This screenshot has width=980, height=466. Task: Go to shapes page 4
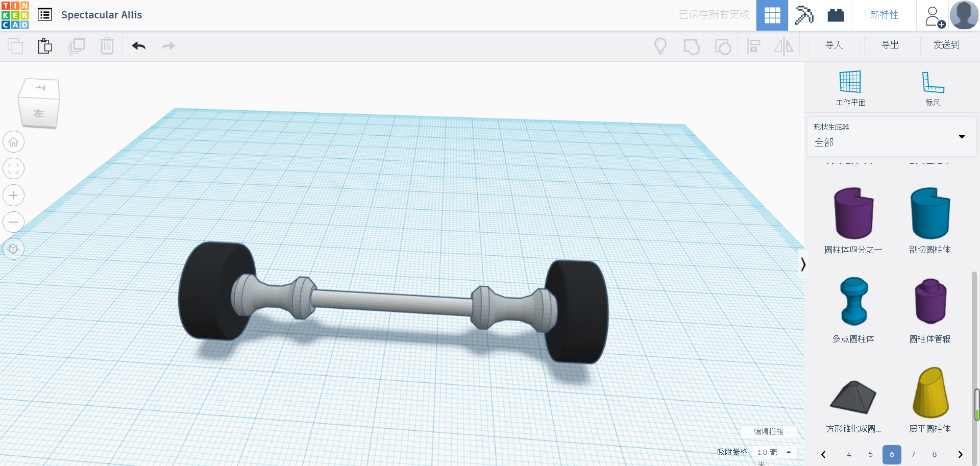click(x=849, y=454)
